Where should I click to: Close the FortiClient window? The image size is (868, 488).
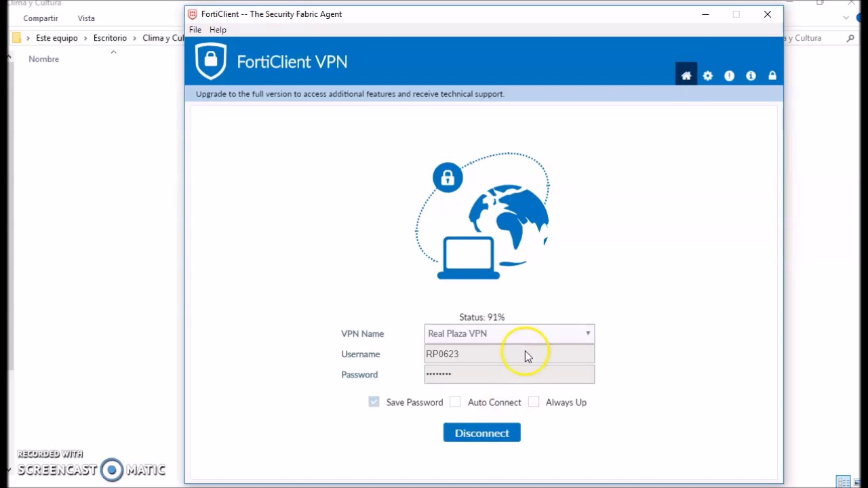(768, 14)
